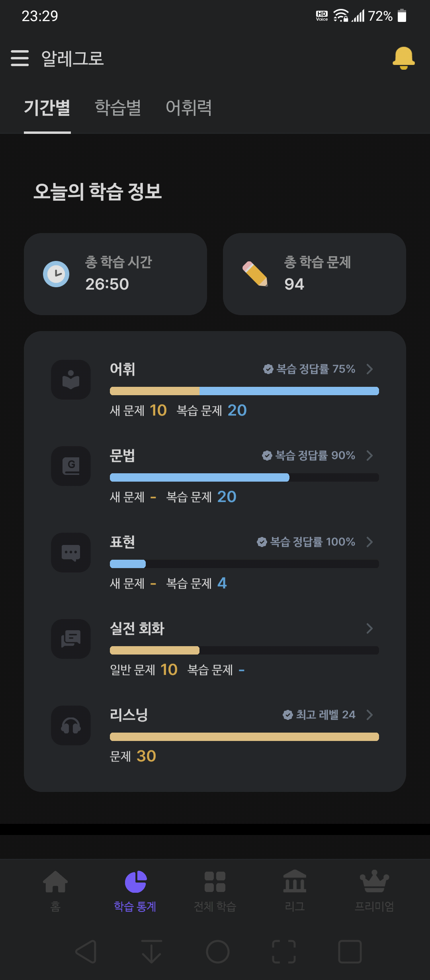Tap the pencil icon for total problems
The width and height of the screenshot is (430, 980).
click(255, 274)
